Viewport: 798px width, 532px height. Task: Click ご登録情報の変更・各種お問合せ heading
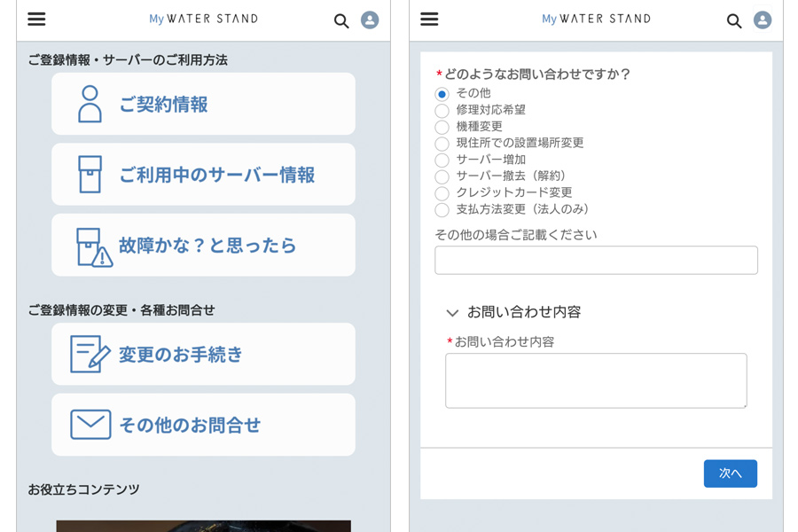121,310
